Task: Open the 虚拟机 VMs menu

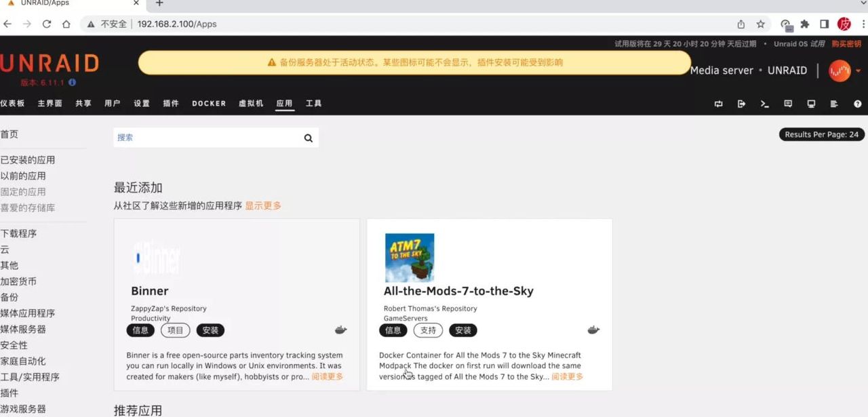Action: [x=251, y=104]
